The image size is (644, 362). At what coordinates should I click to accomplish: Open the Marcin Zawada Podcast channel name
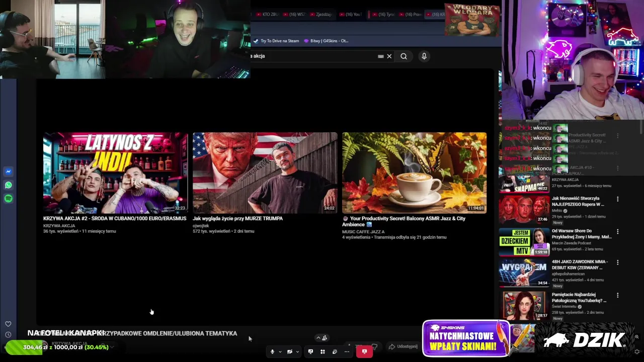point(571,243)
